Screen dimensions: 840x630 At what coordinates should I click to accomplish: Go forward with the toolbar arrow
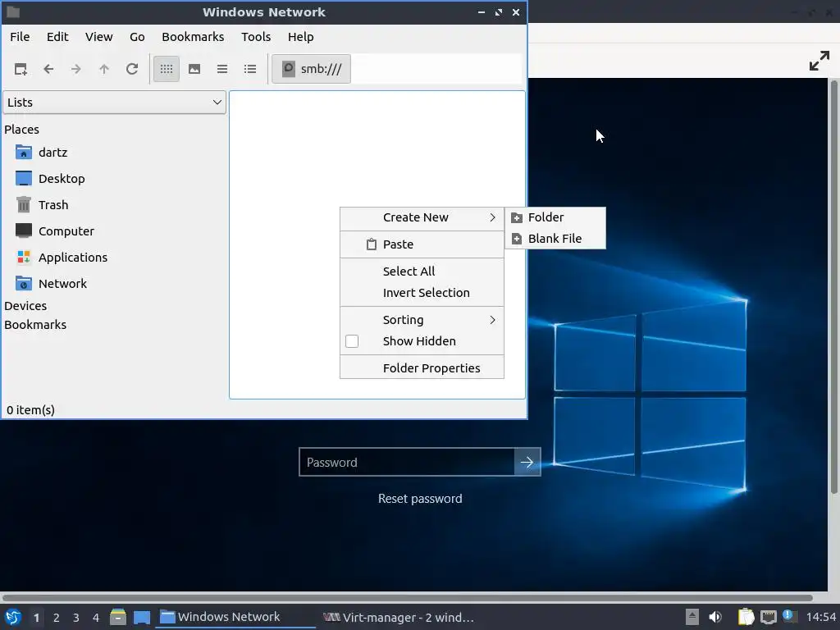coord(76,69)
